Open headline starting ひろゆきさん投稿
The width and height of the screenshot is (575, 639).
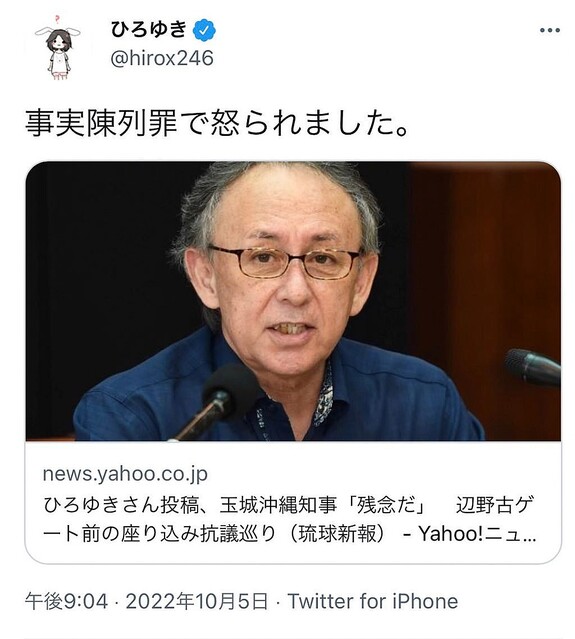tap(288, 519)
